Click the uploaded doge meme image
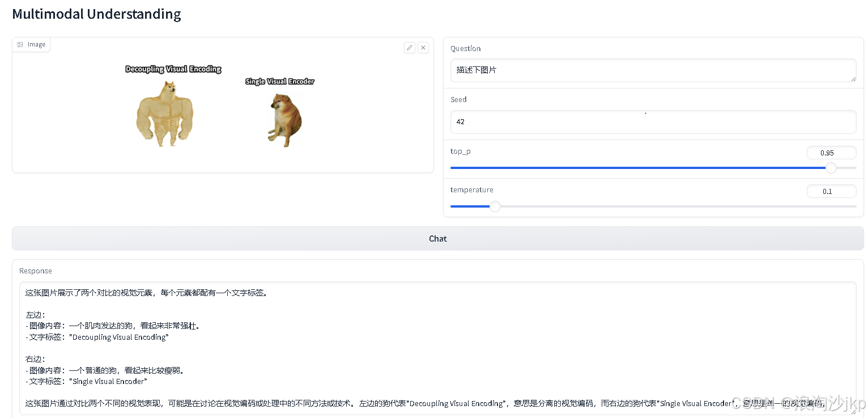The width and height of the screenshot is (868, 418). [x=223, y=105]
